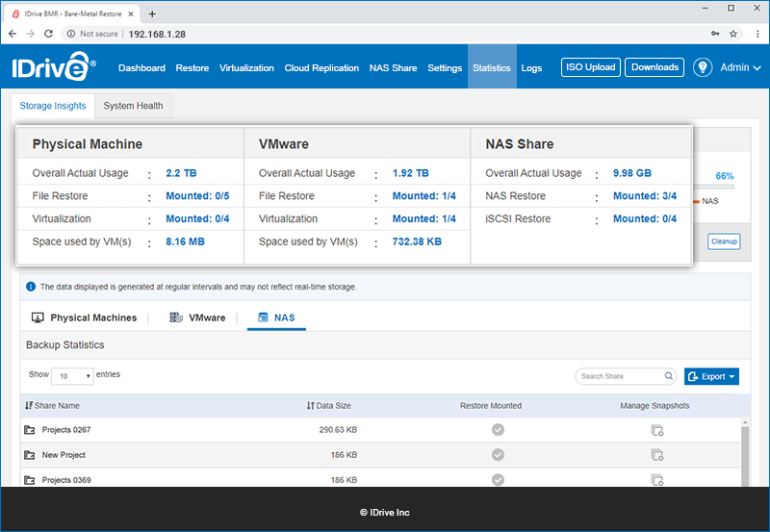
Task: Manage snapshots for New Project
Action: point(657,455)
